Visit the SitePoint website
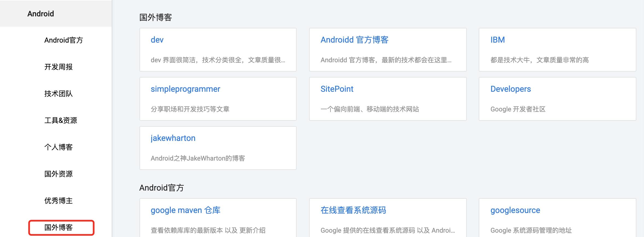644x237 pixels. point(337,89)
